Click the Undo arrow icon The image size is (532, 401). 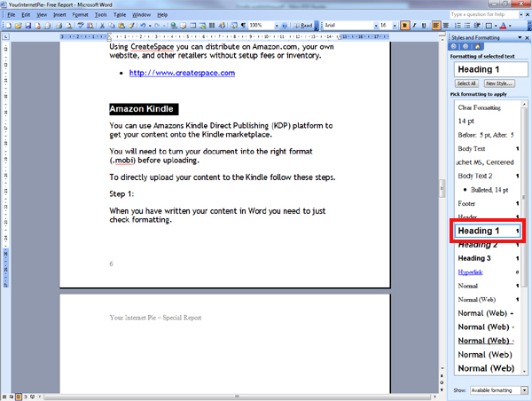[144, 26]
